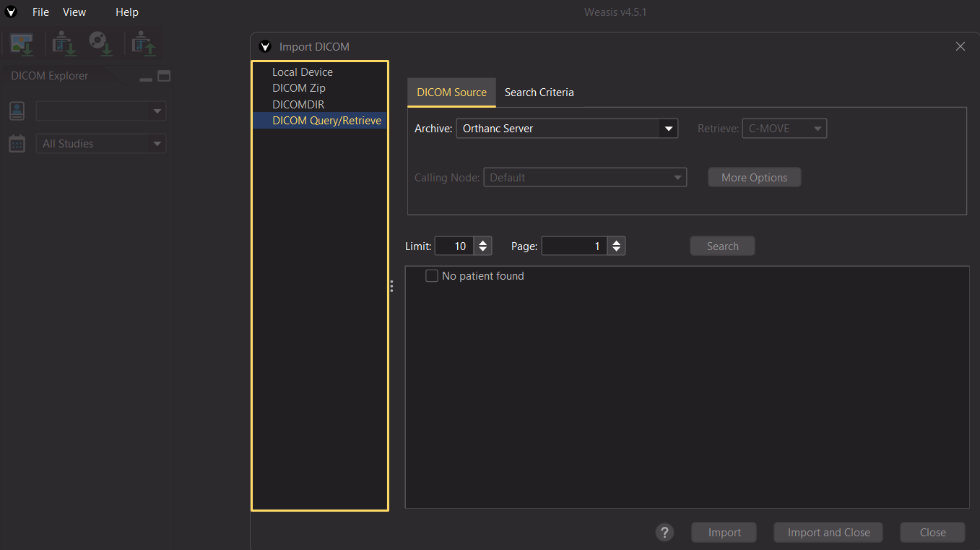Click the calendar icon in DICOM Explorer
This screenshot has height=550, width=980.
[17, 143]
